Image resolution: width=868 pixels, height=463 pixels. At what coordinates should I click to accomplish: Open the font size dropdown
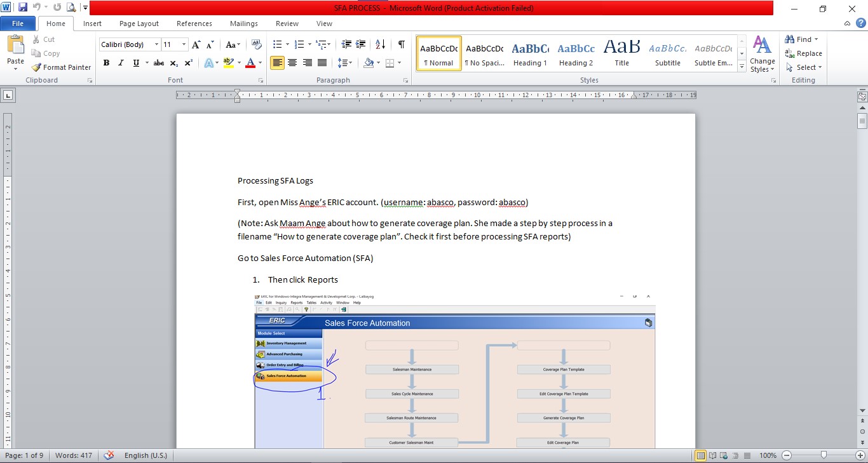[184, 44]
